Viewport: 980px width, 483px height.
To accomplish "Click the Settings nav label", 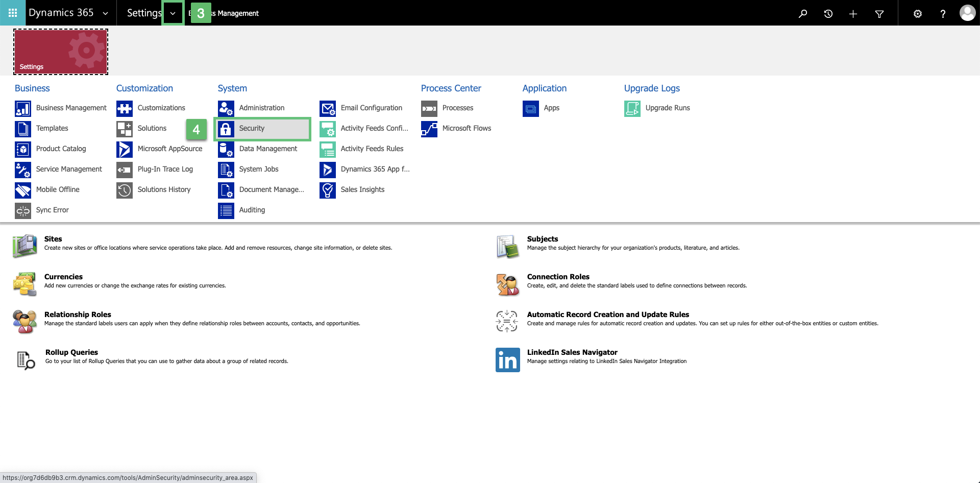I will [144, 13].
